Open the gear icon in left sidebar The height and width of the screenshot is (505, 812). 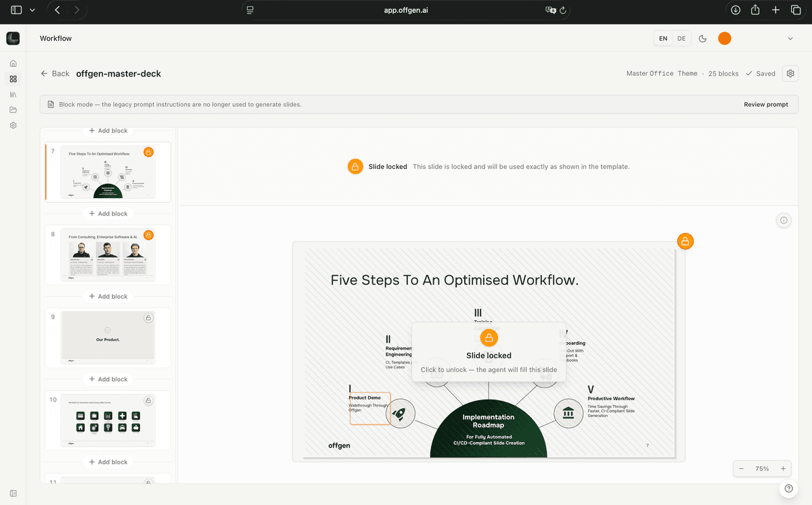(13, 125)
